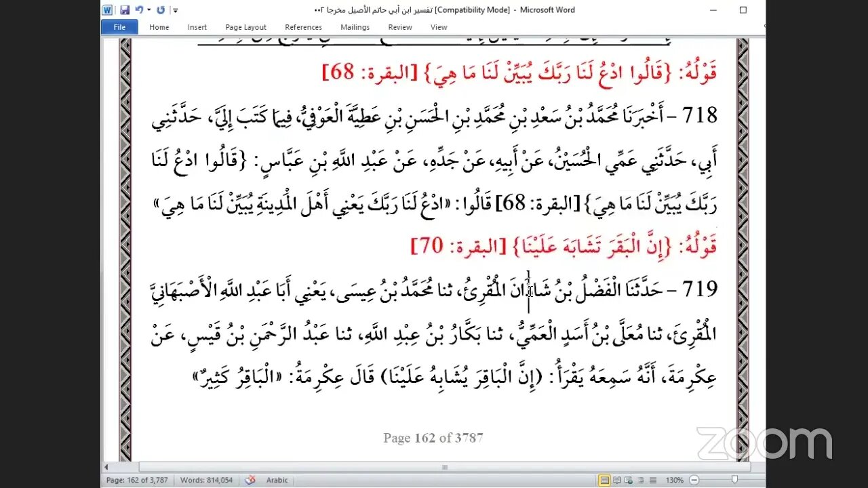Open the Page Layout tab
Viewport: 868px width, 488px height.
(245, 27)
